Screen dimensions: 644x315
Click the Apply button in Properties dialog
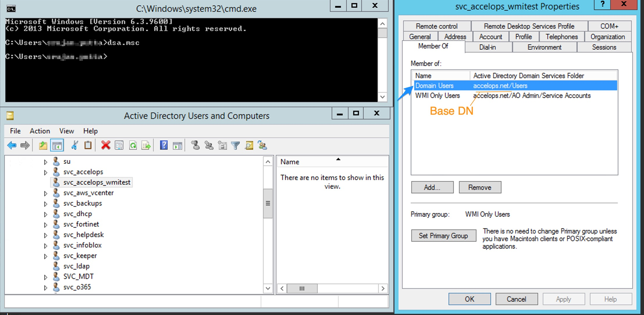pos(563,299)
